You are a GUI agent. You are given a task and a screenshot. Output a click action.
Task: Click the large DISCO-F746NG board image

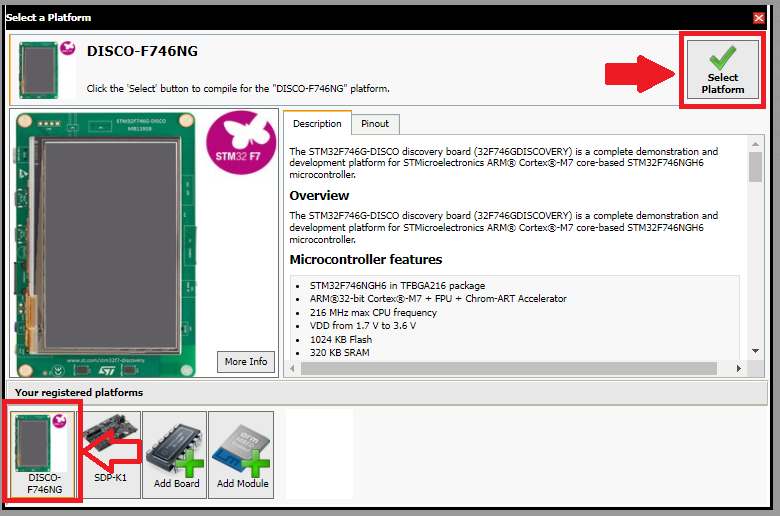105,245
